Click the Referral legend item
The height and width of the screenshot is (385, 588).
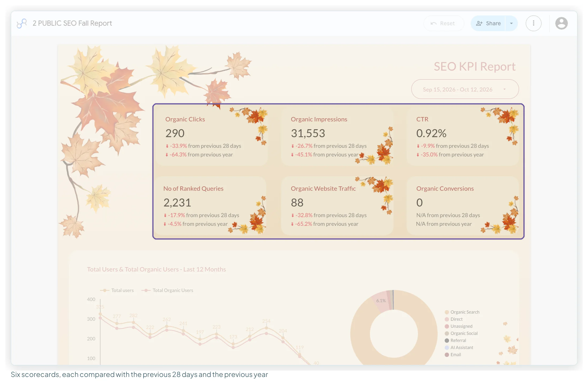click(x=455, y=341)
